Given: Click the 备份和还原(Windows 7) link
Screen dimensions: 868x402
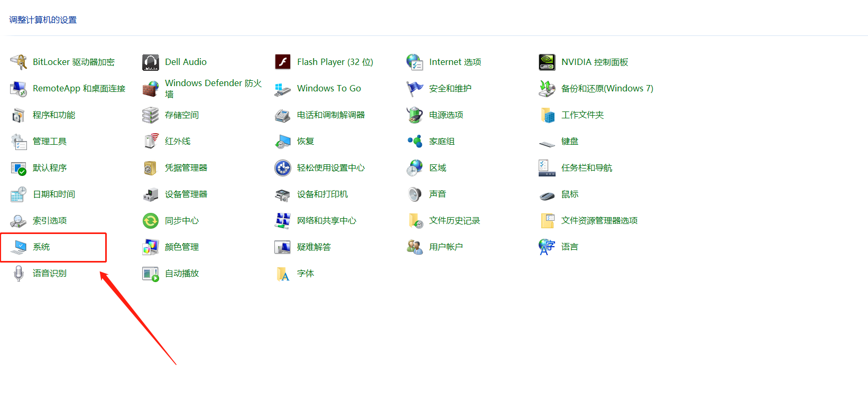Looking at the screenshot, I should (607, 89).
